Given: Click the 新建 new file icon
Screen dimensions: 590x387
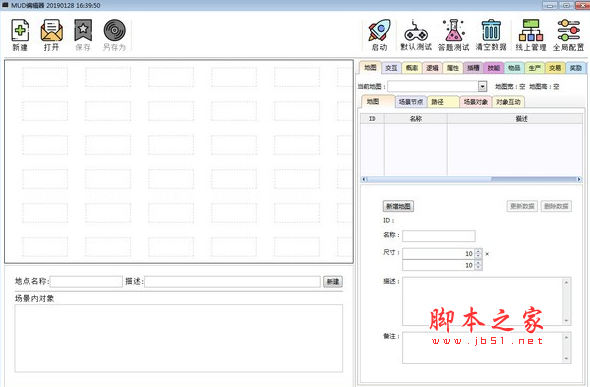Looking at the screenshot, I should pyautogui.click(x=20, y=35).
